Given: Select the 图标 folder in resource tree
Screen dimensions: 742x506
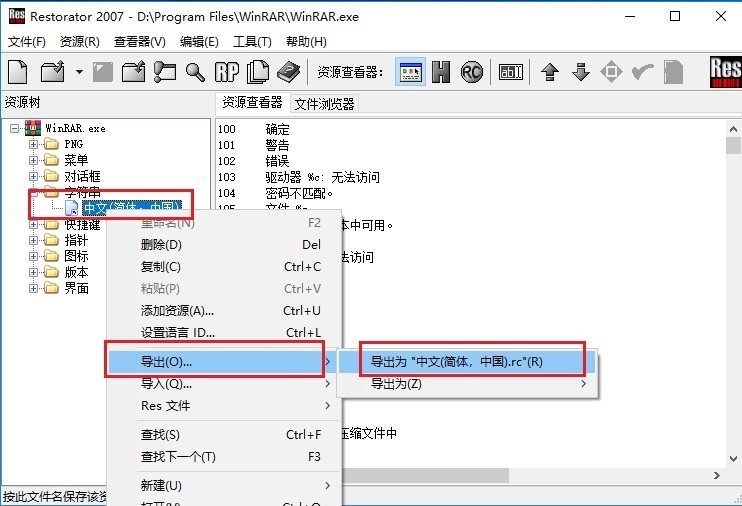Looking at the screenshot, I should (76, 256).
